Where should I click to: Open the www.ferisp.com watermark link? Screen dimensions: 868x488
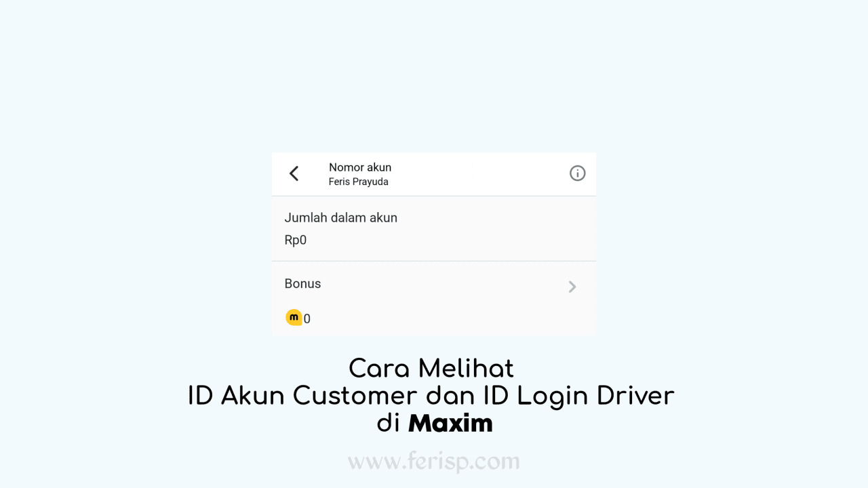click(x=434, y=462)
